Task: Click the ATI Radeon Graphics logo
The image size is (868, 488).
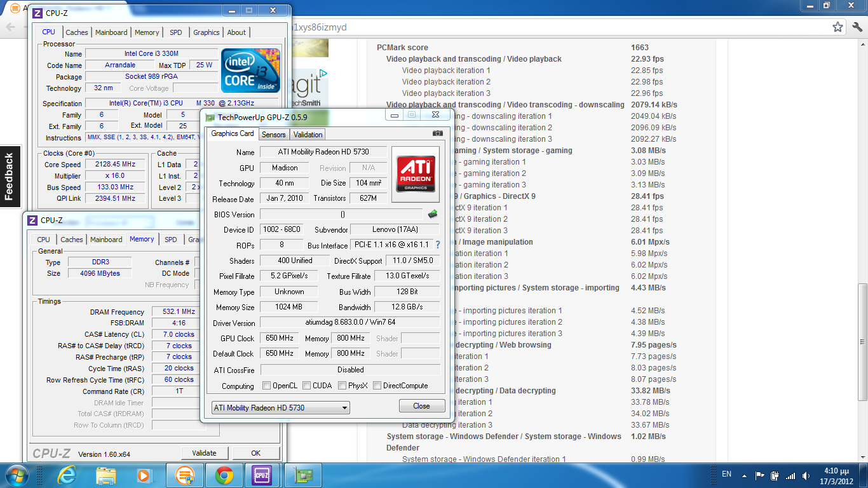Action: pyautogui.click(x=416, y=175)
